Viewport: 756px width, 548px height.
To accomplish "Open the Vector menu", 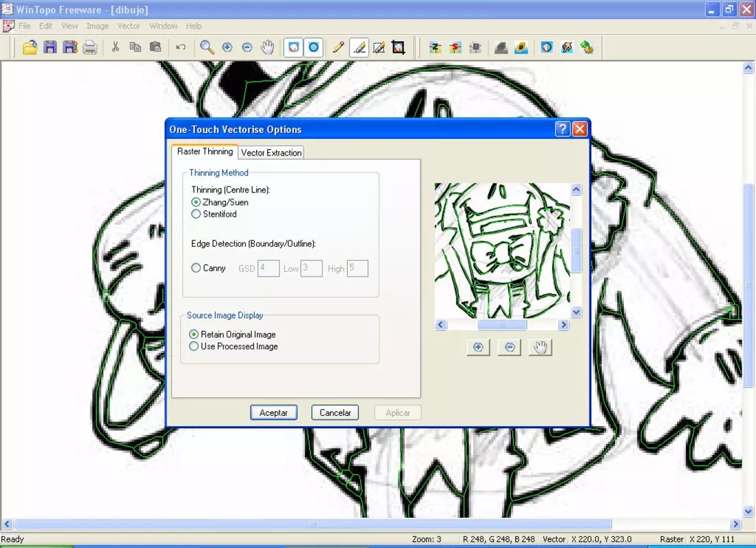I will (x=129, y=26).
